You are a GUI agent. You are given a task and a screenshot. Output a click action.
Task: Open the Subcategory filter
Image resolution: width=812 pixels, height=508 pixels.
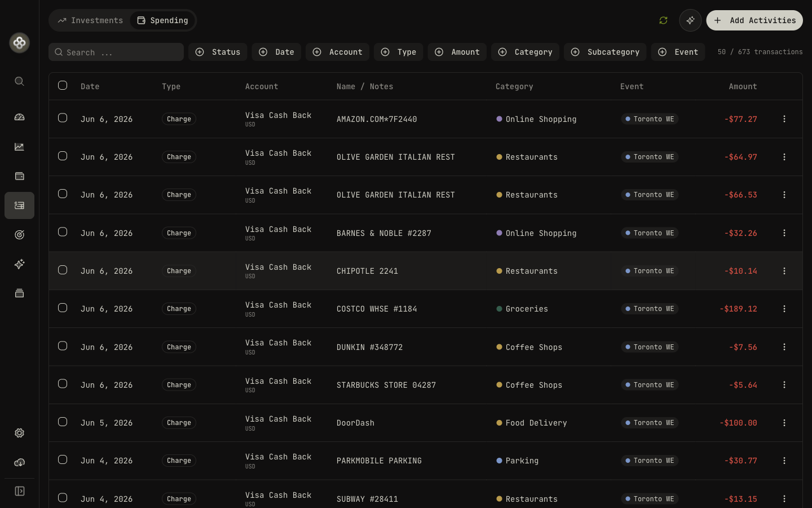pyautogui.click(x=605, y=52)
